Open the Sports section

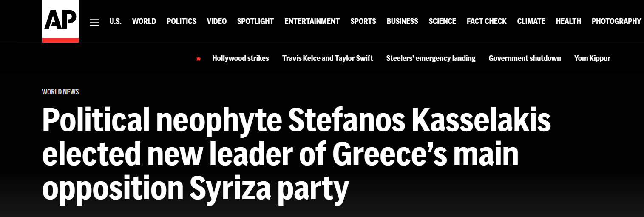[363, 21]
